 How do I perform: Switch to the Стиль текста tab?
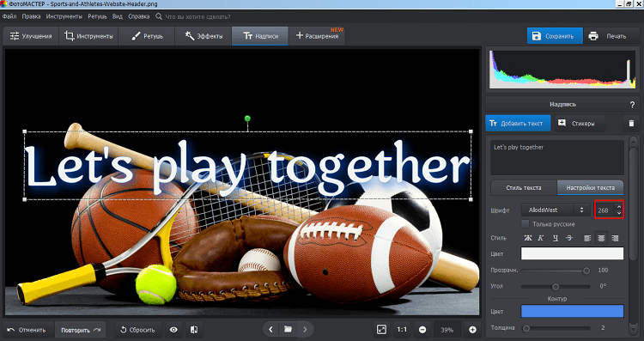click(x=524, y=187)
